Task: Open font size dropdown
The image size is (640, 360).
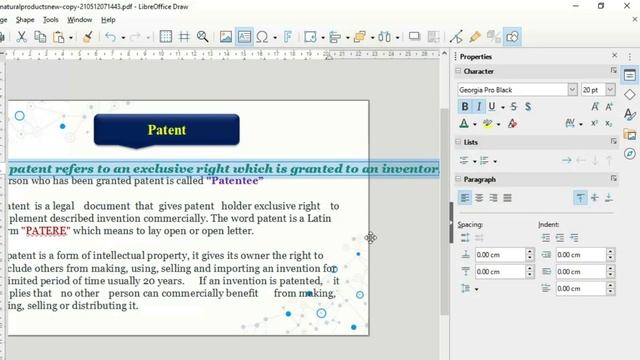Action: coord(610,89)
